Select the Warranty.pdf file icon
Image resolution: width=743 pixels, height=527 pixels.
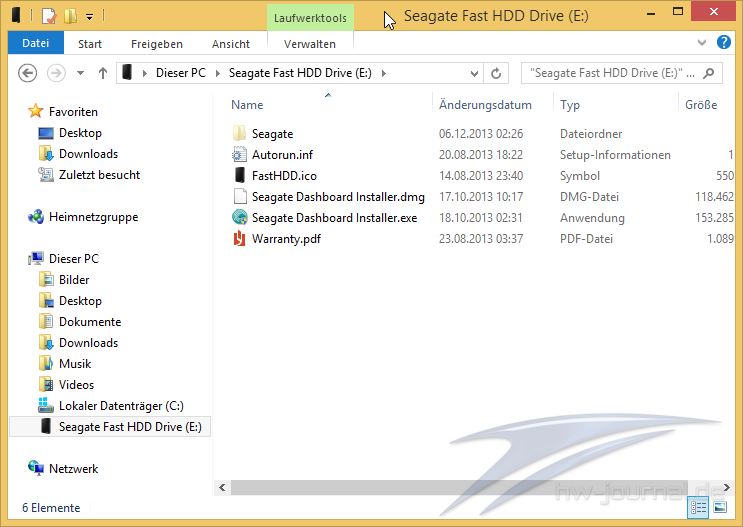point(240,239)
